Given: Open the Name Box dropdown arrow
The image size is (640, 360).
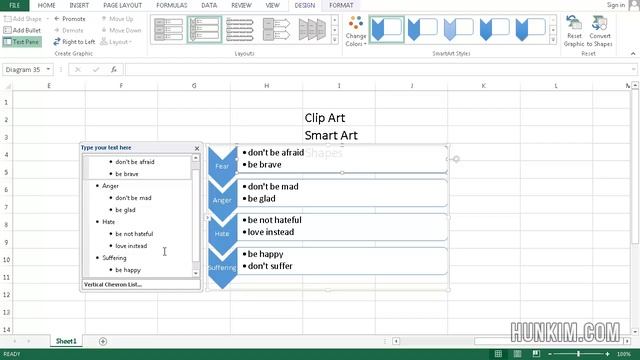Looking at the screenshot, I should click(x=48, y=69).
